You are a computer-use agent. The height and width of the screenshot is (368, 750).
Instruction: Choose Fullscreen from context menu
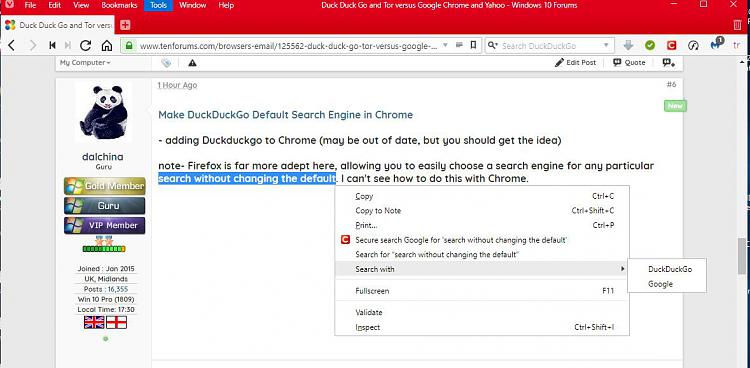482,290
